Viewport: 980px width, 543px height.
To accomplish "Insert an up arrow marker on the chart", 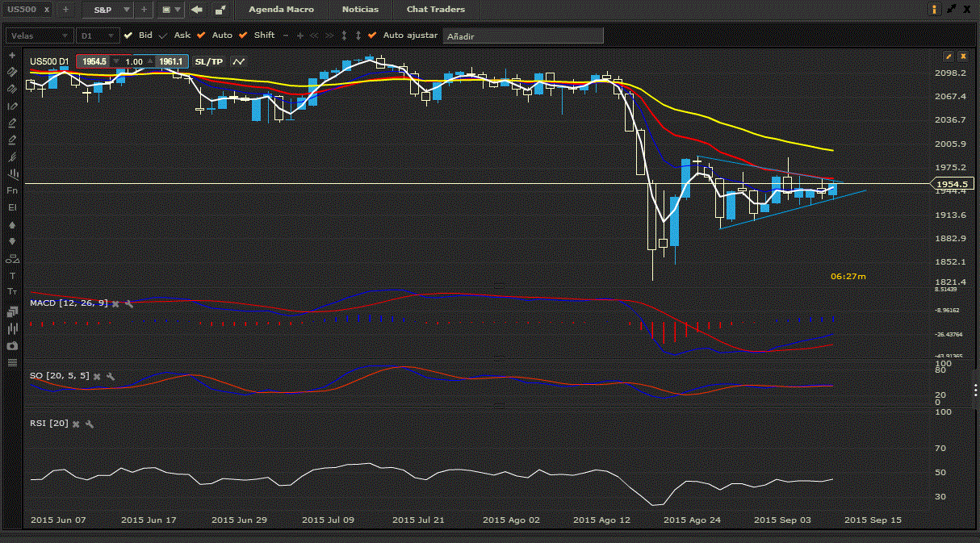I will tap(12, 224).
